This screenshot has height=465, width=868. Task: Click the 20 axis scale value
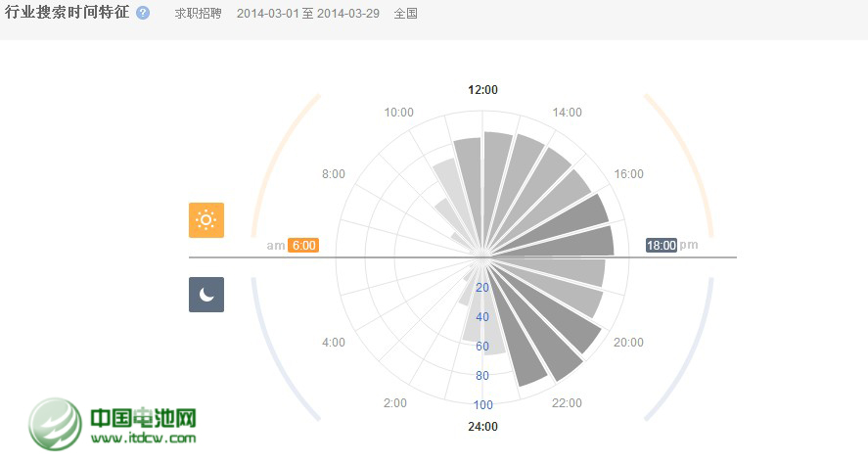[x=482, y=288]
